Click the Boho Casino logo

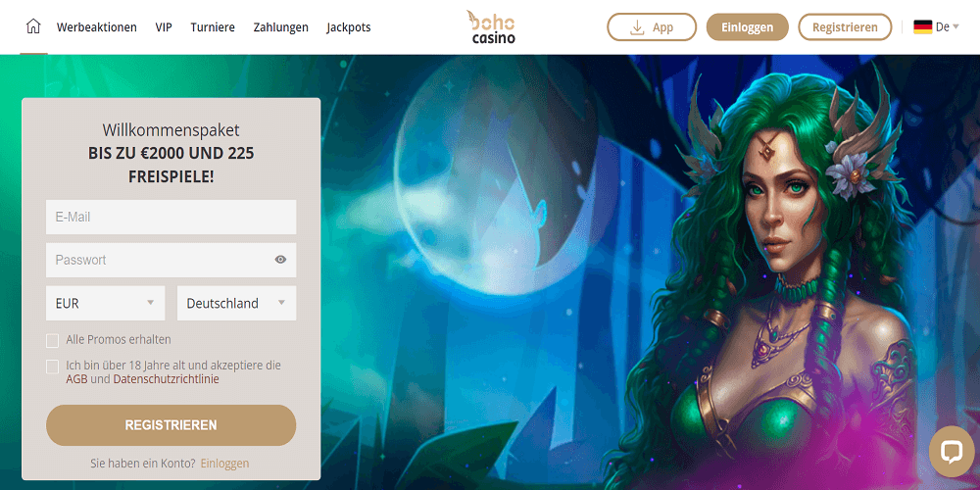(x=491, y=26)
